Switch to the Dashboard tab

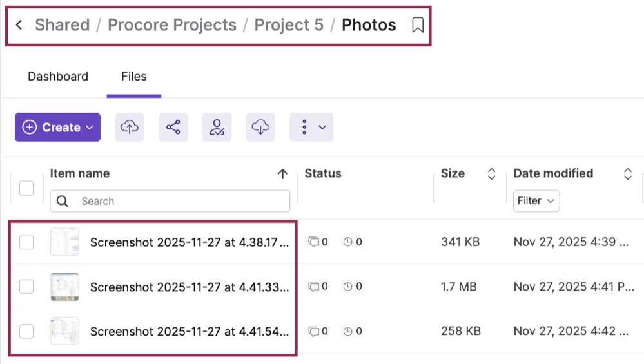[58, 76]
